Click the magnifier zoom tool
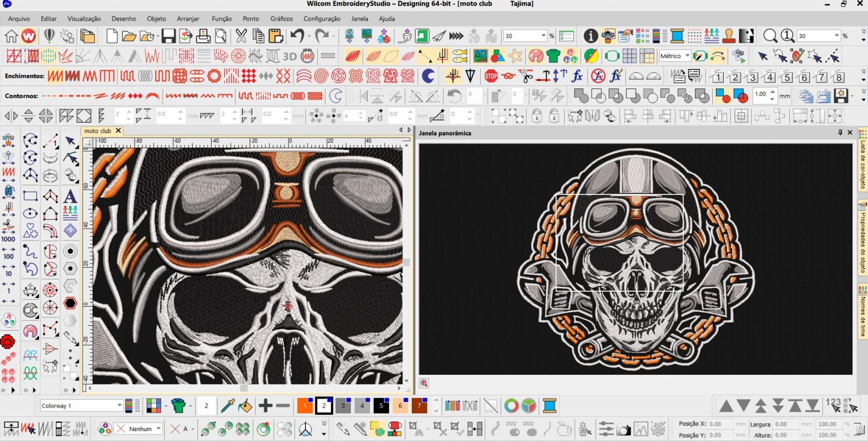 point(770,36)
